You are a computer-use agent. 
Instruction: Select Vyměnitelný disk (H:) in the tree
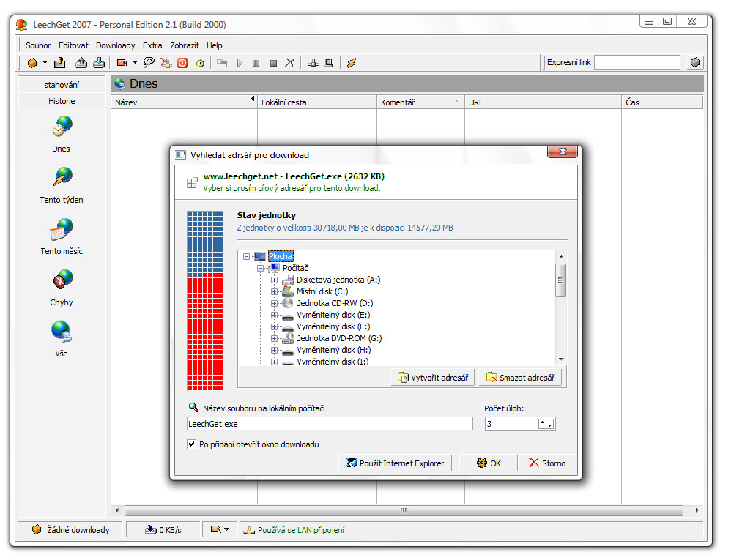pyautogui.click(x=334, y=350)
